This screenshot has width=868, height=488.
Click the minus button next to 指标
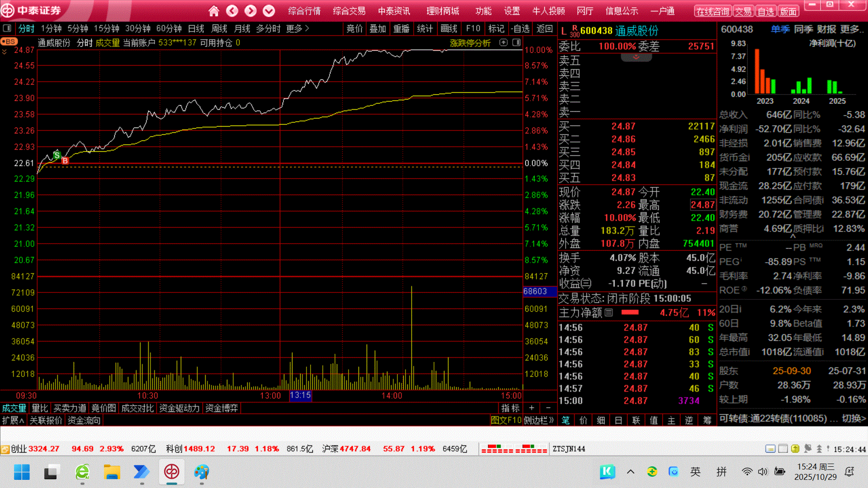(x=548, y=408)
